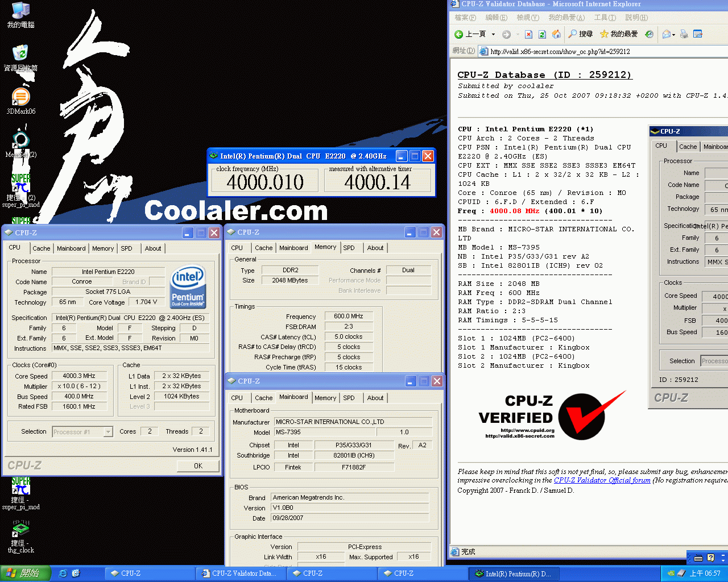The width and height of the screenshot is (728, 582).
Task: Open the 我的最愛(A) menu in the menu bar
Action: [566, 18]
